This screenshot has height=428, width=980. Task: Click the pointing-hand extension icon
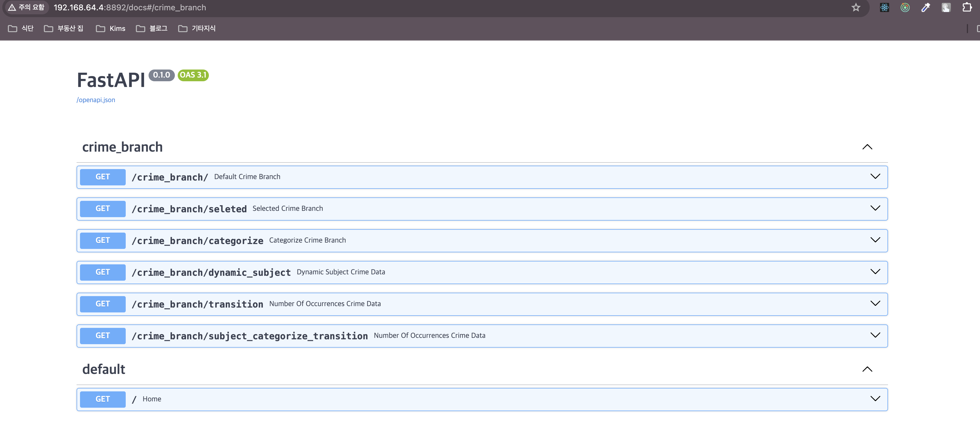click(x=946, y=8)
